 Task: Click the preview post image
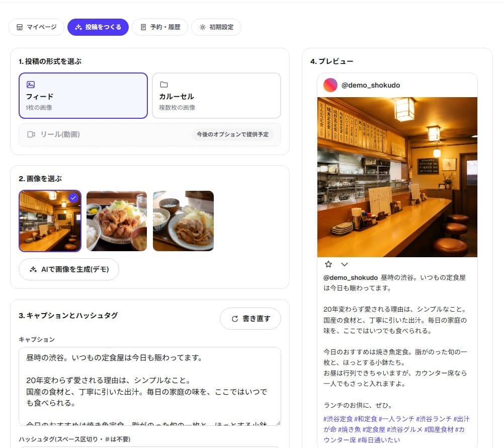click(x=397, y=177)
